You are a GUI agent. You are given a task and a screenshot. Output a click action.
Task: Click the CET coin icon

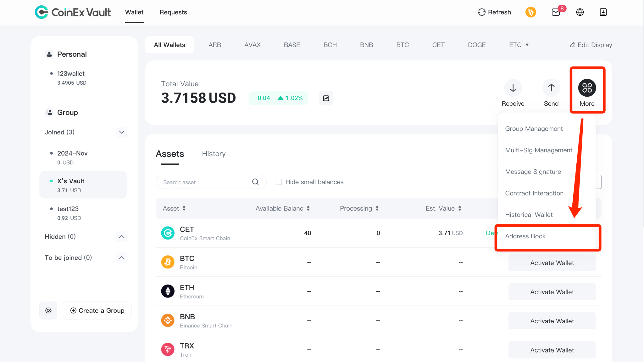(168, 233)
